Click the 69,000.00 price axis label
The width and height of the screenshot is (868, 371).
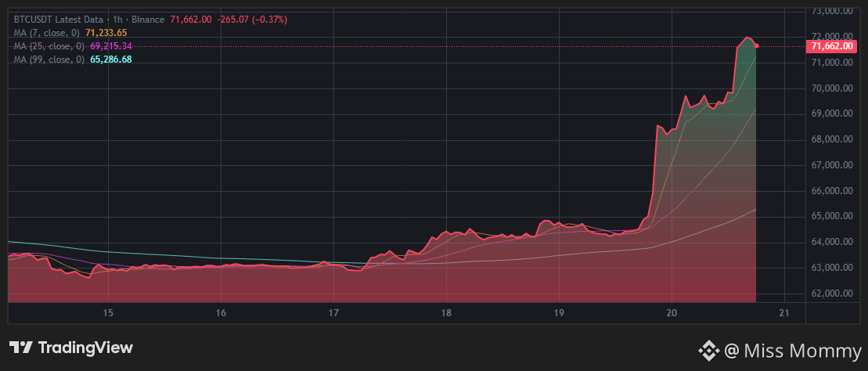[x=831, y=113]
